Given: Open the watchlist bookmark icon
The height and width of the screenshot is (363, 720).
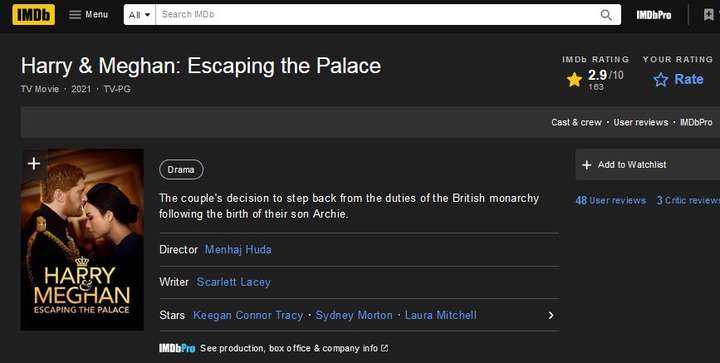Looking at the screenshot, I should click(709, 15).
